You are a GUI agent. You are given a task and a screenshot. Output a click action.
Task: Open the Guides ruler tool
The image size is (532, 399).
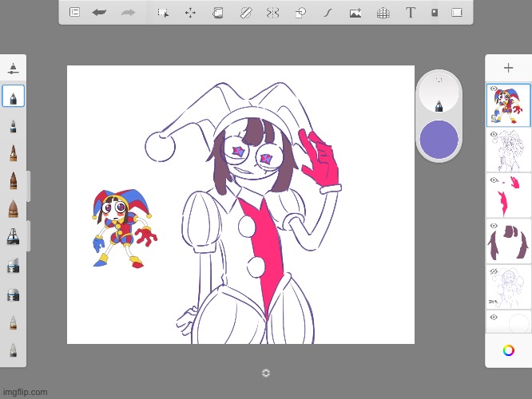pos(246,13)
